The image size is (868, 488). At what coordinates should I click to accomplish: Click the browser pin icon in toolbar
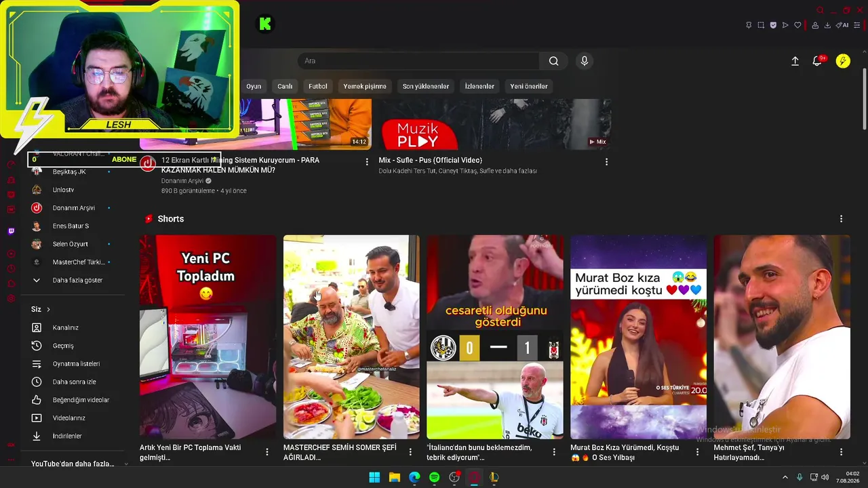point(749,25)
